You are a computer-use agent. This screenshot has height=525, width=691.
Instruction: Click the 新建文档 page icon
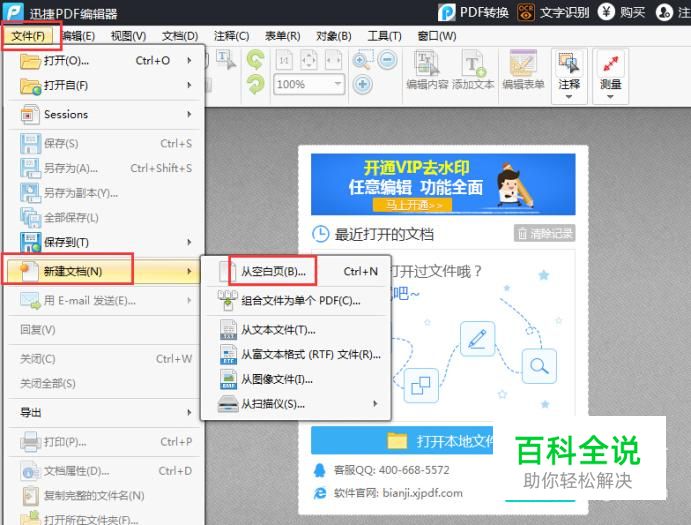[x=29, y=271]
